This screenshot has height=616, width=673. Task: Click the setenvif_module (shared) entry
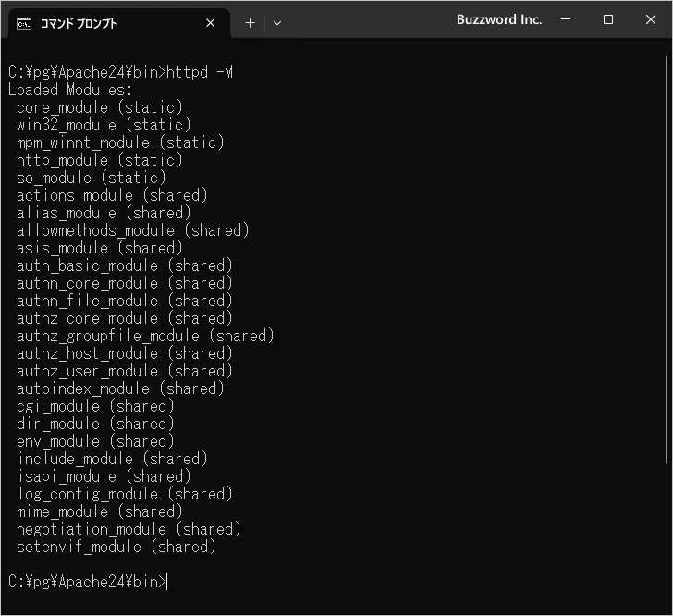coord(116,547)
